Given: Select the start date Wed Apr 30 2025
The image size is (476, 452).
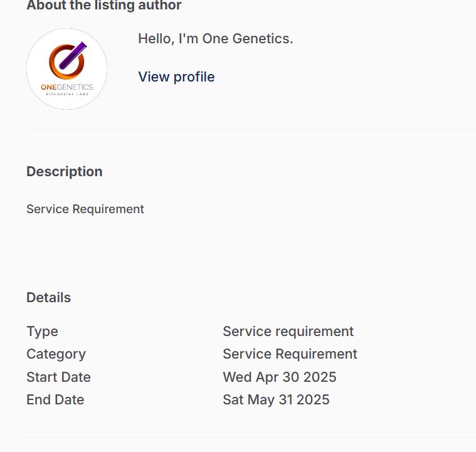Looking at the screenshot, I should 279,377.
